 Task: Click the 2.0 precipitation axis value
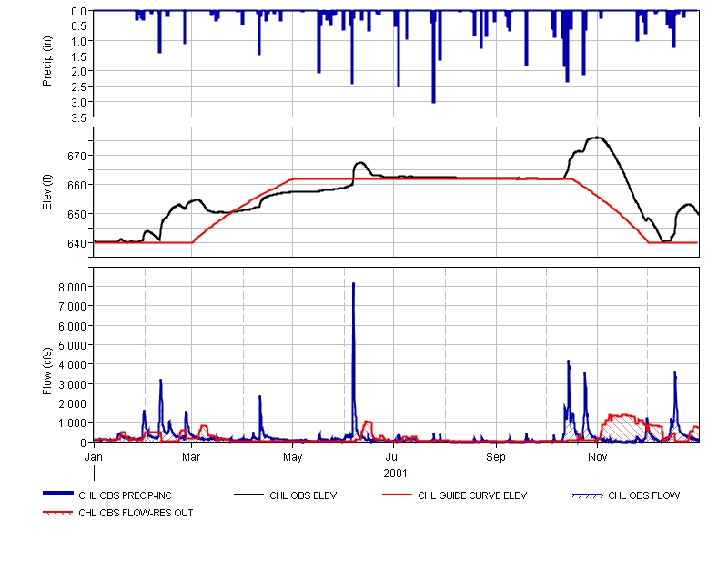pos(79,72)
